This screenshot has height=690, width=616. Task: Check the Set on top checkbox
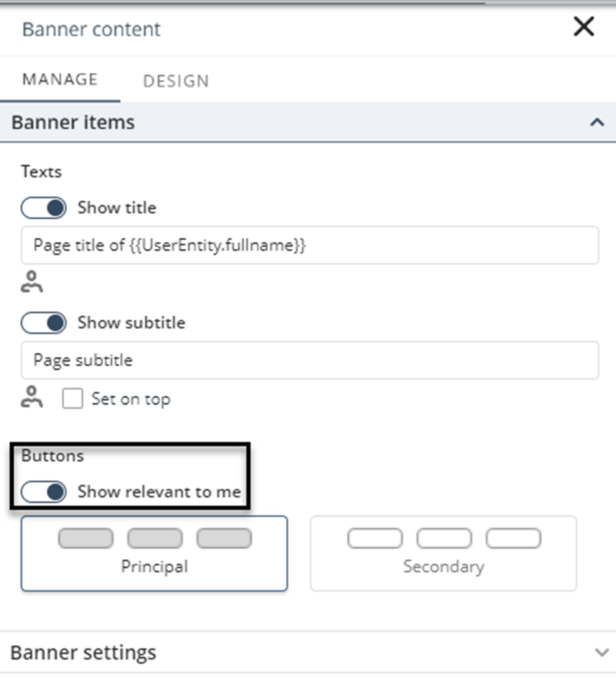73,398
